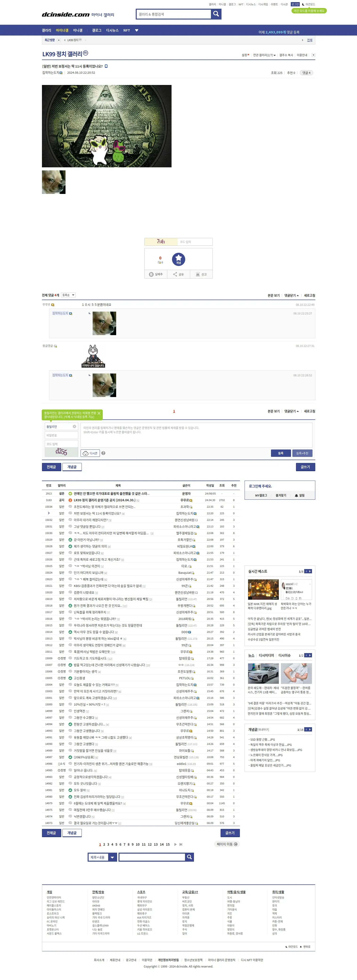Open post 아무리 대가리 깨졌다지만?
Screen dimensions: 357x980
pos(90,520)
